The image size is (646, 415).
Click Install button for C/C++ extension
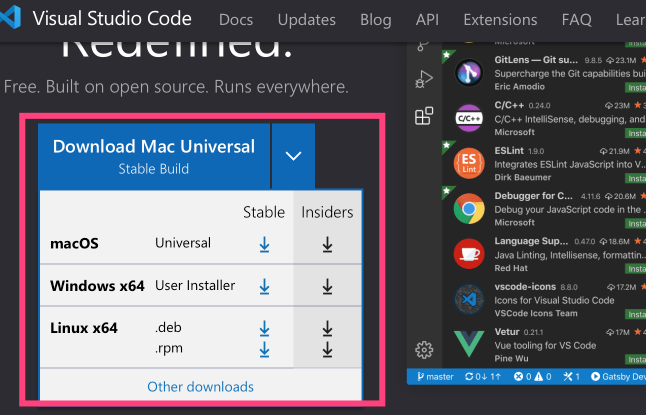(x=636, y=133)
